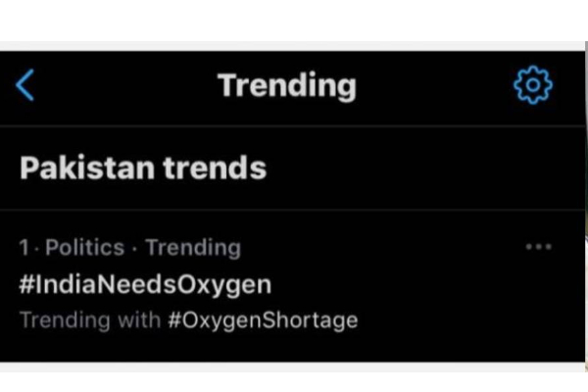The height and width of the screenshot is (392, 588).
Task: Tap the Shortage part of #OxygenShortage
Action: 310,320
